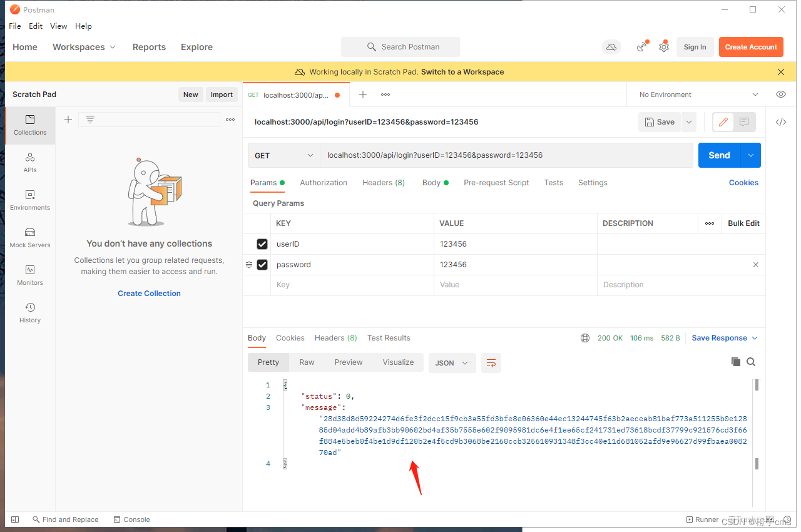Click the filter icon in the collections search

(90, 120)
